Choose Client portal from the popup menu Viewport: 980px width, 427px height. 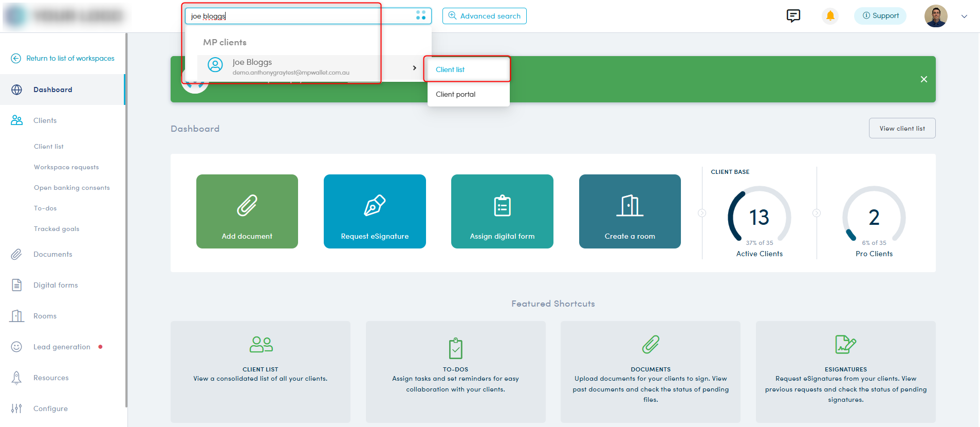click(x=455, y=94)
